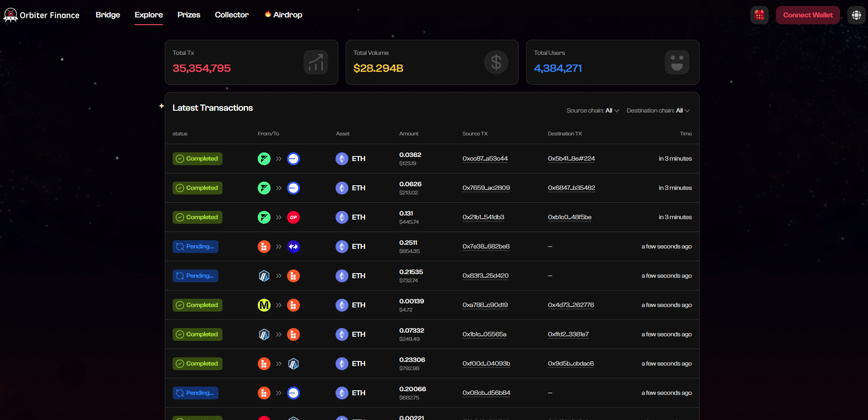Viewport: 868px width, 420px height.
Task: Click the Time column header
Action: point(686,134)
